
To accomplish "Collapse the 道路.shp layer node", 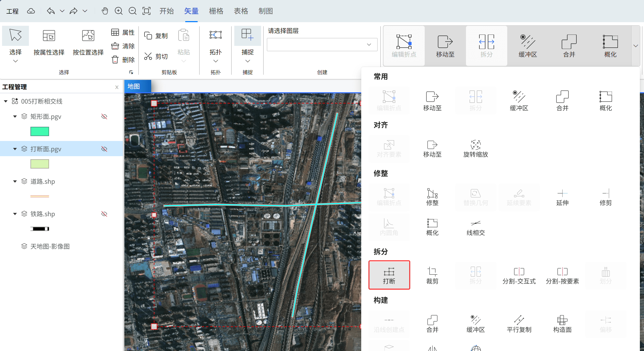I will (x=15, y=181).
